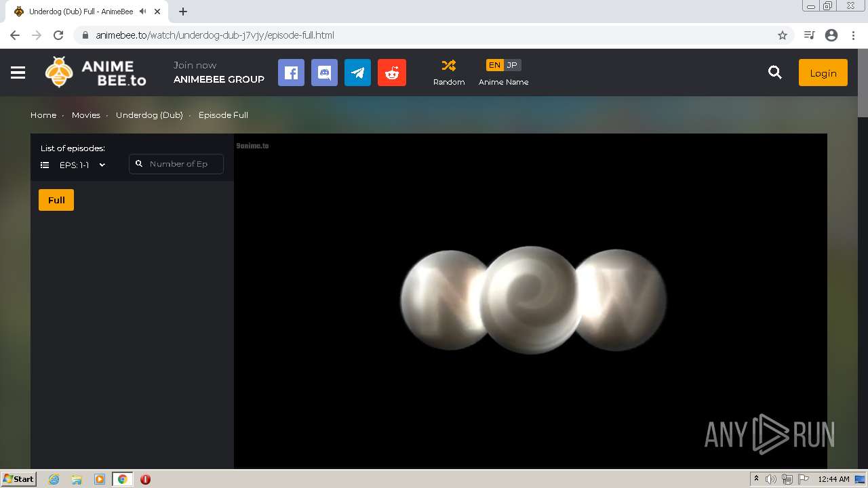Click the address bar URL
The height and width of the screenshot is (488, 868).
[x=215, y=35]
